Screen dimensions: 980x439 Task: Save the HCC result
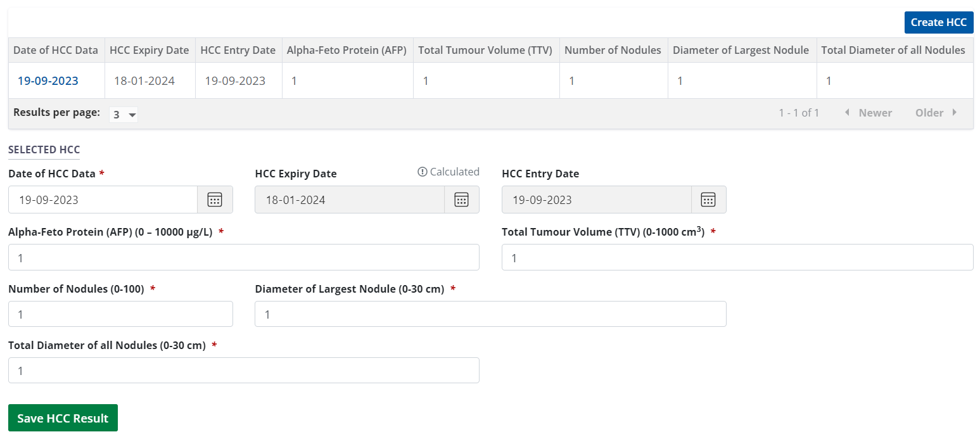click(63, 418)
